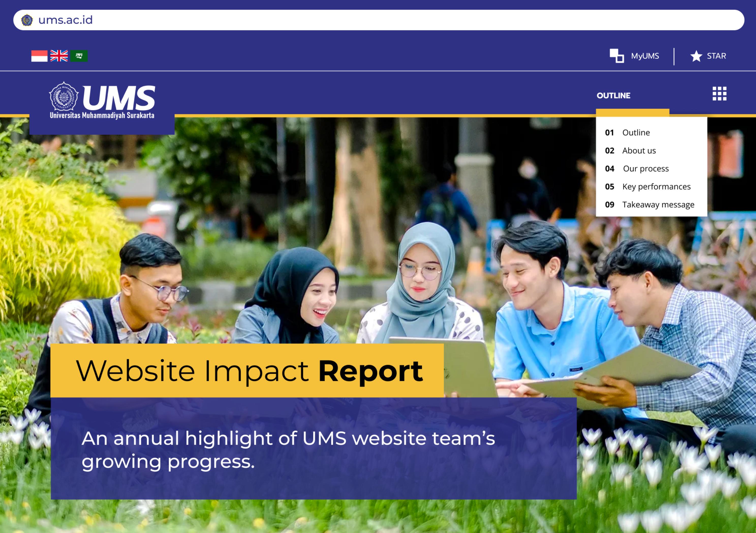Collapse the outline dropdown panel
Screen dimensions: 756x533
tap(613, 96)
